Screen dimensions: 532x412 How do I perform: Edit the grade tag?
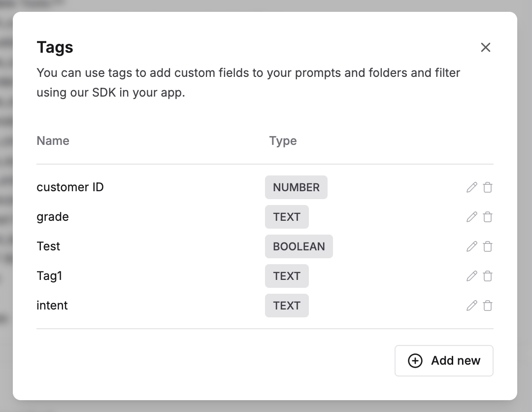click(x=471, y=217)
